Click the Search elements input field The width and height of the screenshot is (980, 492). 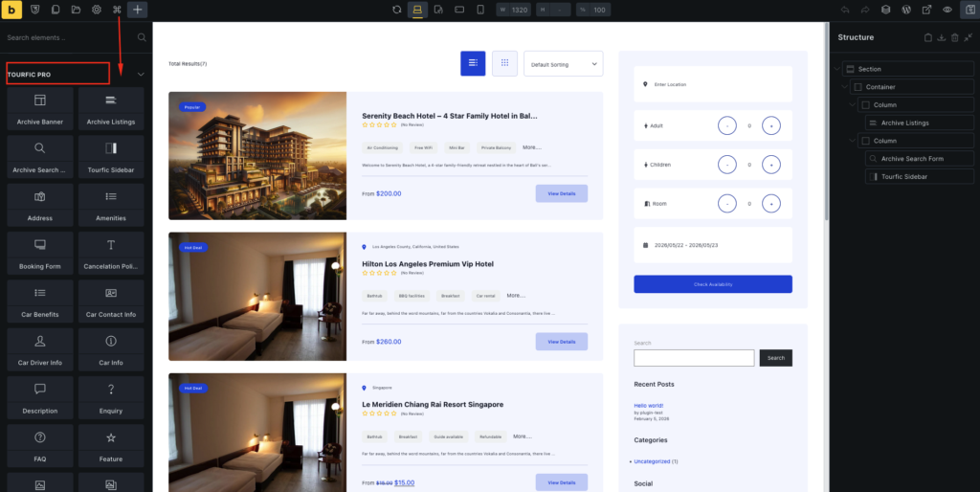click(x=69, y=37)
